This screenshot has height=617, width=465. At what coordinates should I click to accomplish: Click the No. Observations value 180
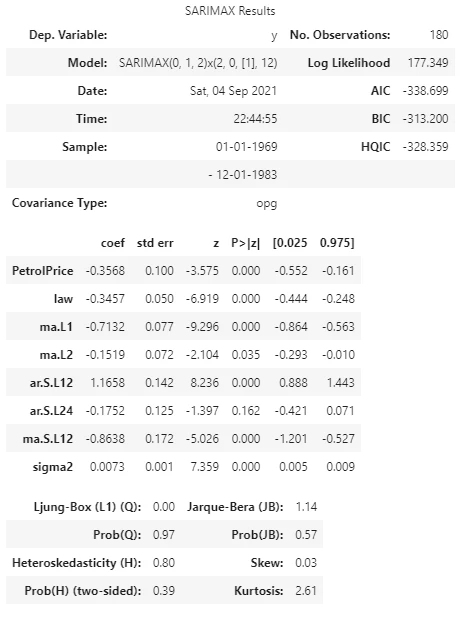pos(439,35)
